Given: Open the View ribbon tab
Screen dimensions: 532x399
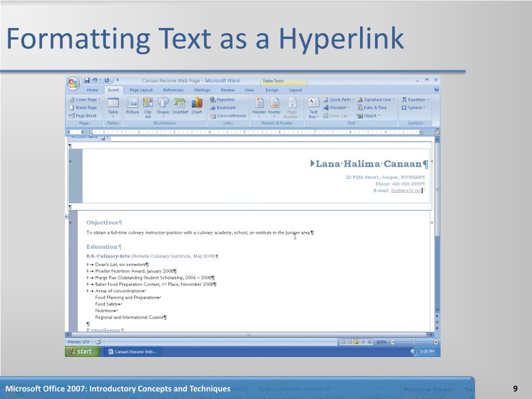Looking at the screenshot, I should click(x=249, y=90).
